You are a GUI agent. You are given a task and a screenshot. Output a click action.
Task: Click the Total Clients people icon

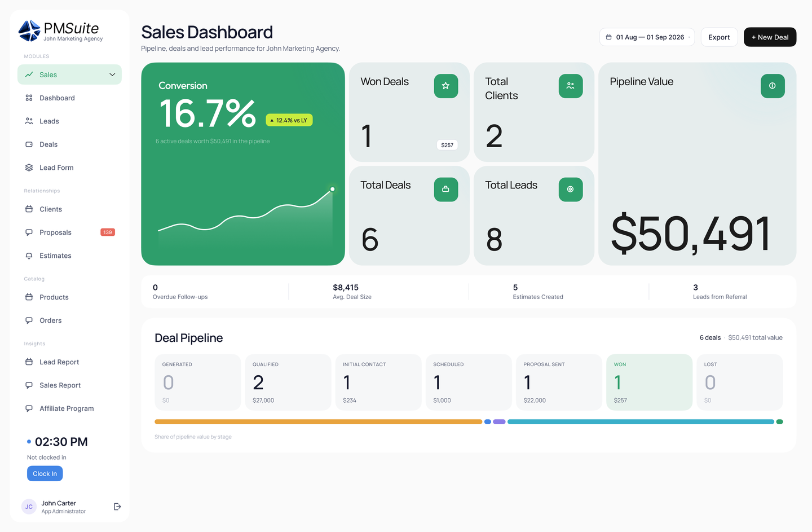click(x=571, y=86)
